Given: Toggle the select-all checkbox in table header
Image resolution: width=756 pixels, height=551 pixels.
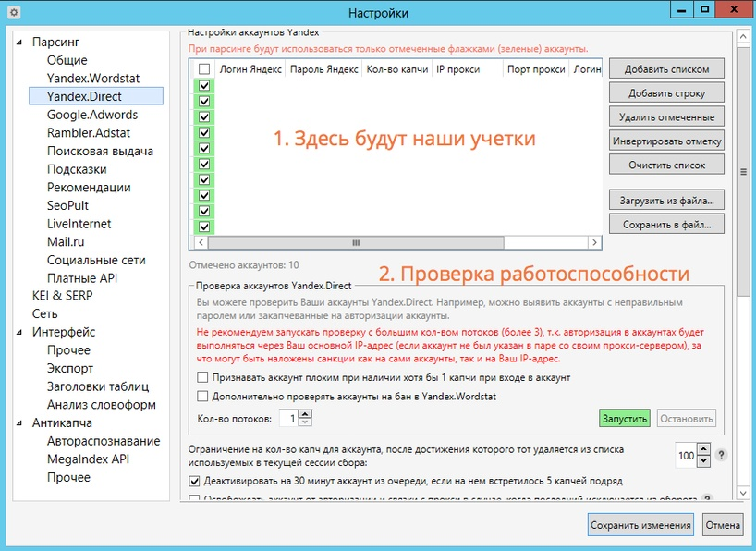Looking at the screenshot, I should pos(204,69).
